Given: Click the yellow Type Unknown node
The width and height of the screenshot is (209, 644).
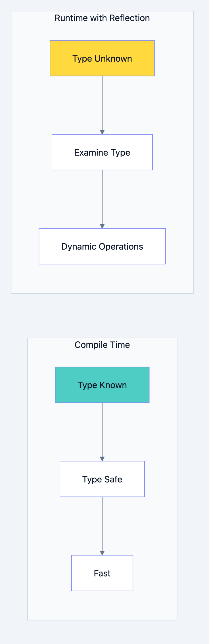Looking at the screenshot, I should point(102,58).
